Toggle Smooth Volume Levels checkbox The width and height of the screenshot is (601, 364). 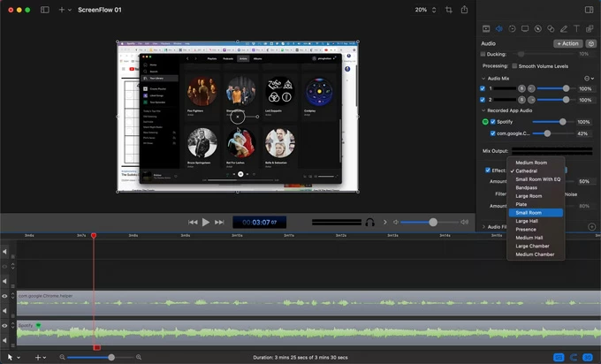coord(513,66)
